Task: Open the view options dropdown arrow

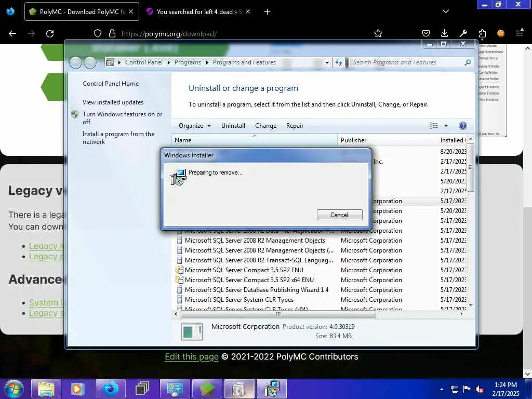Action: point(446,126)
